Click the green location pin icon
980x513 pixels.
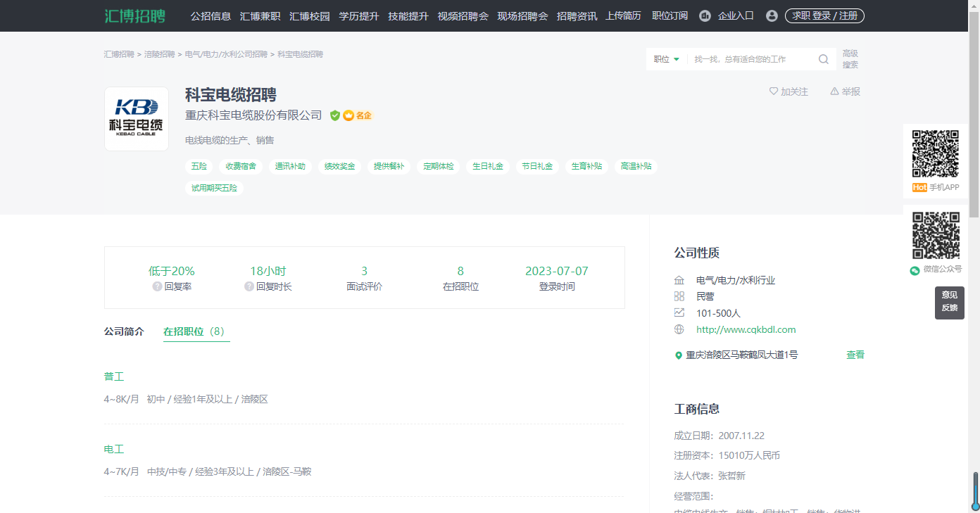(x=679, y=355)
